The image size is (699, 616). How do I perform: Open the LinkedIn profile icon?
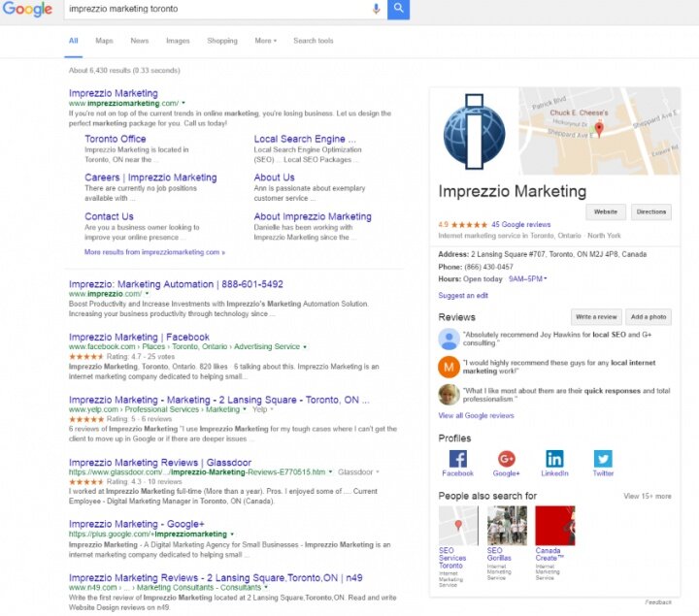(554, 458)
